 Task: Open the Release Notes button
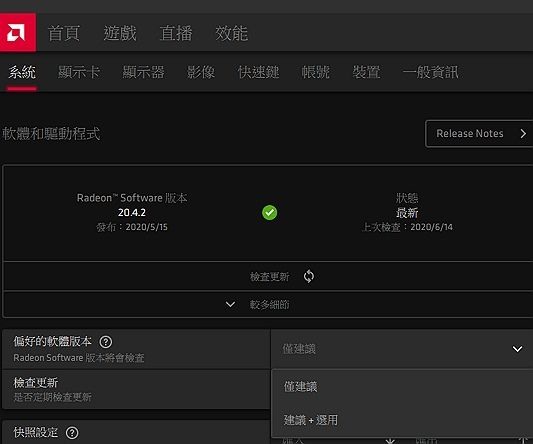[479, 134]
